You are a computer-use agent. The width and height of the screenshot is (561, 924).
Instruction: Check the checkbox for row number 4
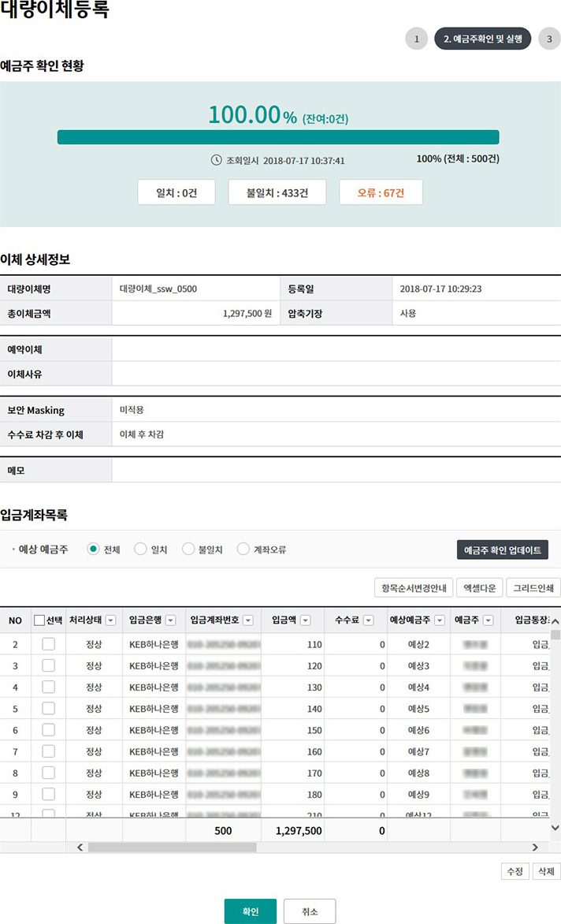(x=48, y=687)
